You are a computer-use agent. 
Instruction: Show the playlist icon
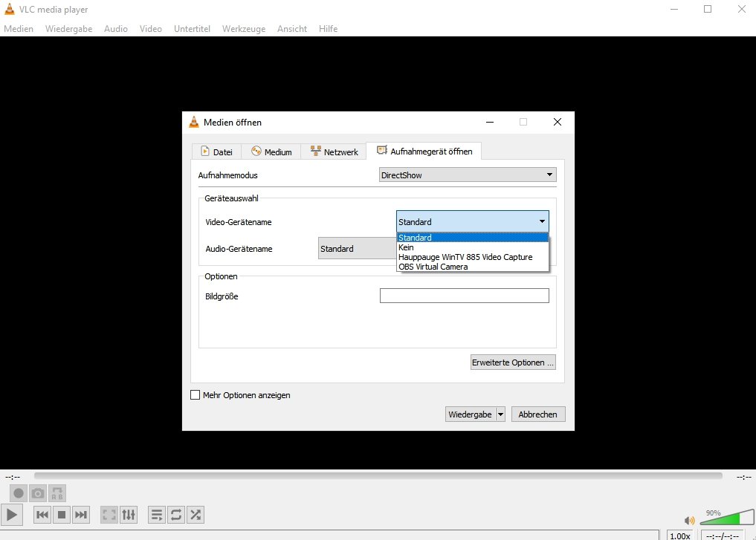(x=157, y=515)
